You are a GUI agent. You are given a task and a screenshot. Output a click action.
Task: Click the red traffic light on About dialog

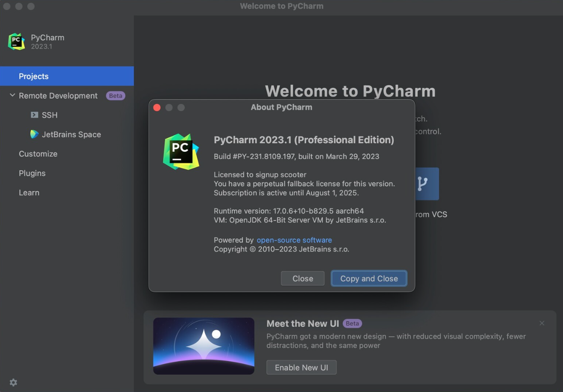(x=157, y=107)
